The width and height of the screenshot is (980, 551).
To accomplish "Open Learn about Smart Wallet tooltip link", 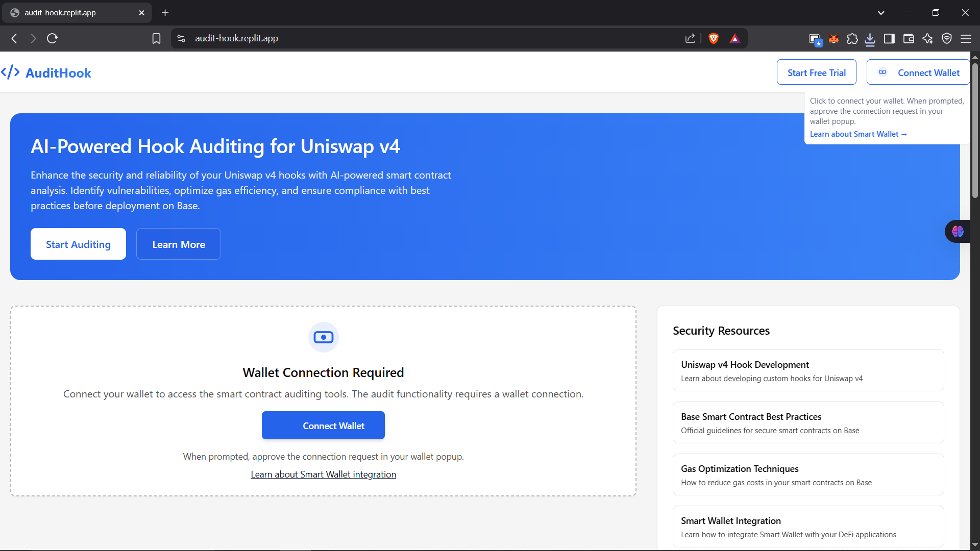I will [858, 134].
